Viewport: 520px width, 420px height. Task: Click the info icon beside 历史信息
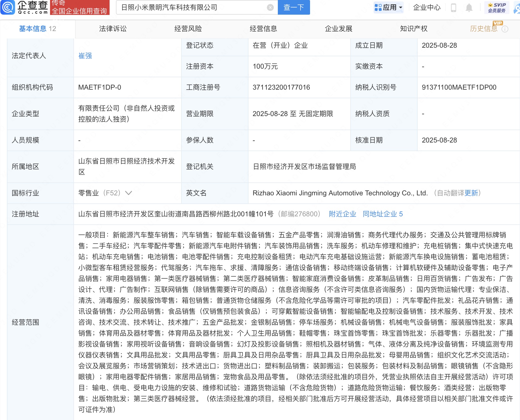[x=505, y=29]
